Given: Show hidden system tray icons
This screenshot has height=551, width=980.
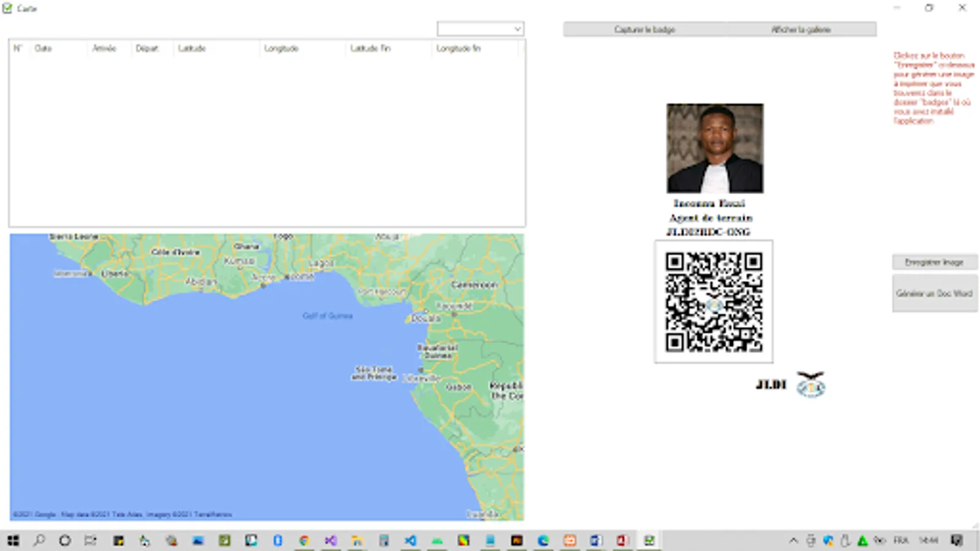Looking at the screenshot, I should [x=794, y=540].
